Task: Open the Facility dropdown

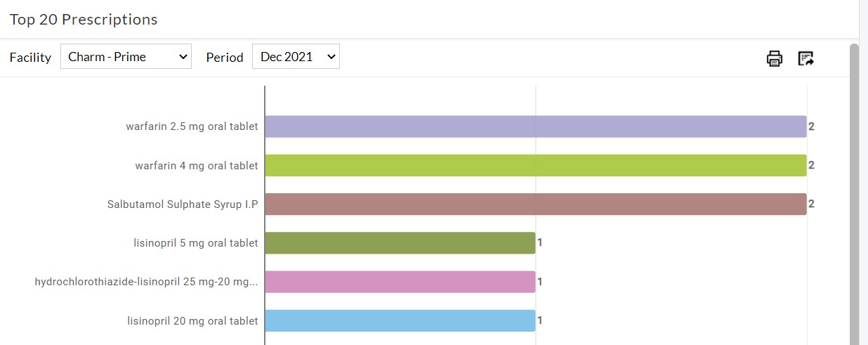Action: point(126,57)
